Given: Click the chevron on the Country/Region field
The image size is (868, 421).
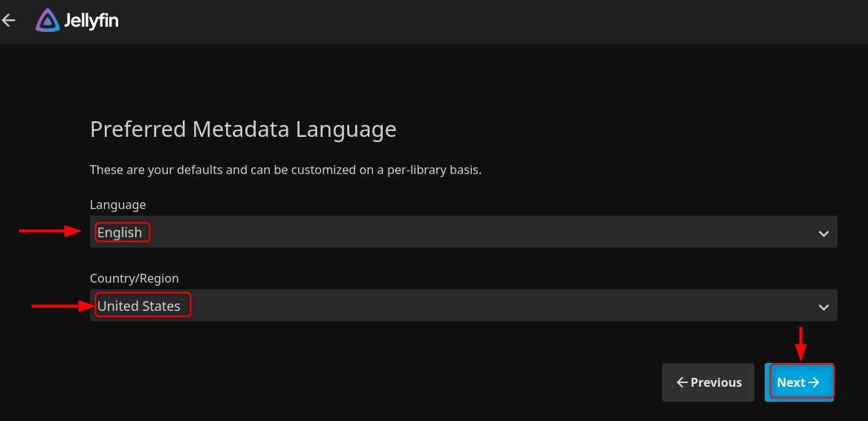Looking at the screenshot, I should pos(823,307).
